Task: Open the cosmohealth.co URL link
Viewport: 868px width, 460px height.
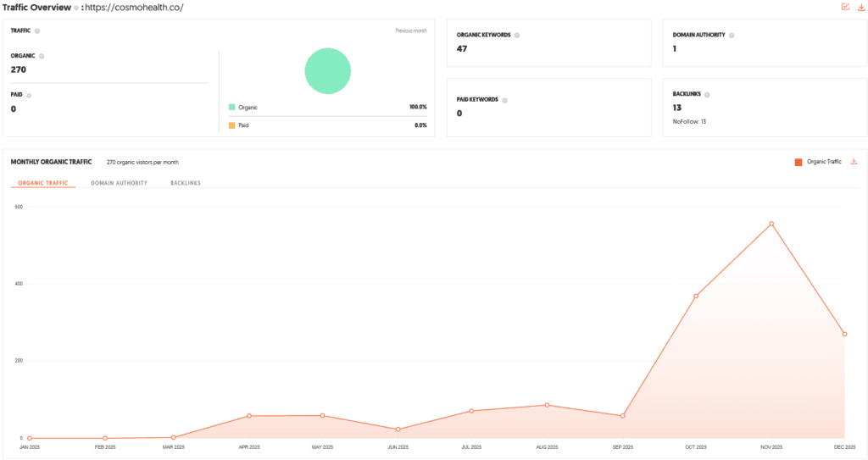Action: (x=134, y=8)
